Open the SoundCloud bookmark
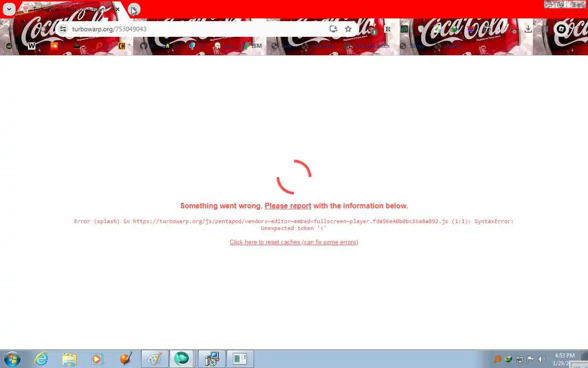The height and width of the screenshot is (368, 588). point(54,46)
